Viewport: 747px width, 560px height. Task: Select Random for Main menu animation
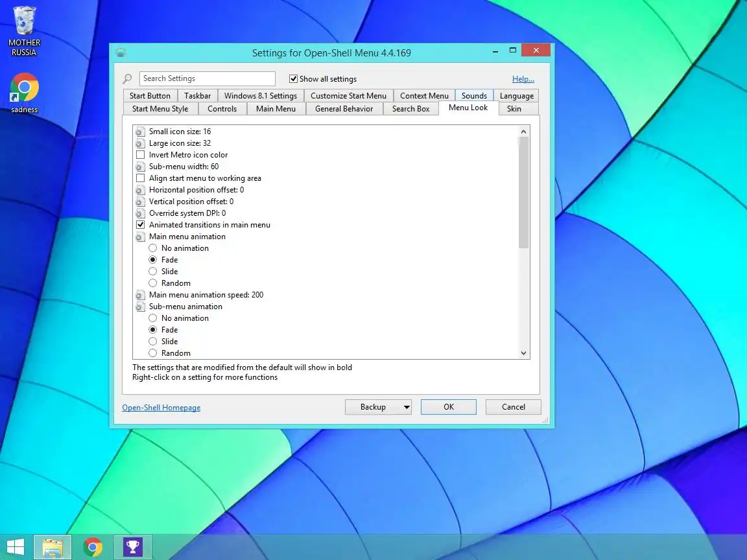pyautogui.click(x=152, y=283)
